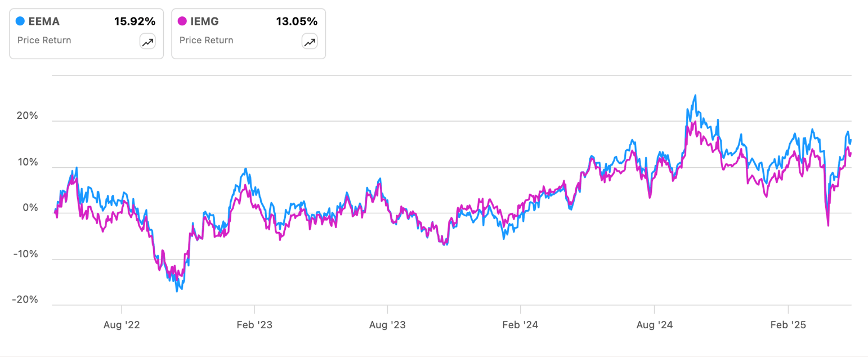Click the Feb '25 x-axis label
This screenshot has width=868, height=357.
point(788,324)
